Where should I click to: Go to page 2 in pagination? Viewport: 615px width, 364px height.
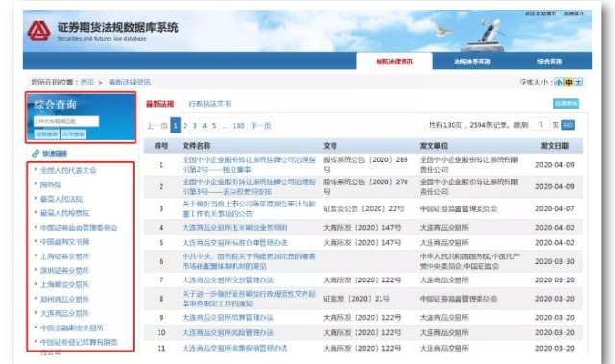point(185,126)
